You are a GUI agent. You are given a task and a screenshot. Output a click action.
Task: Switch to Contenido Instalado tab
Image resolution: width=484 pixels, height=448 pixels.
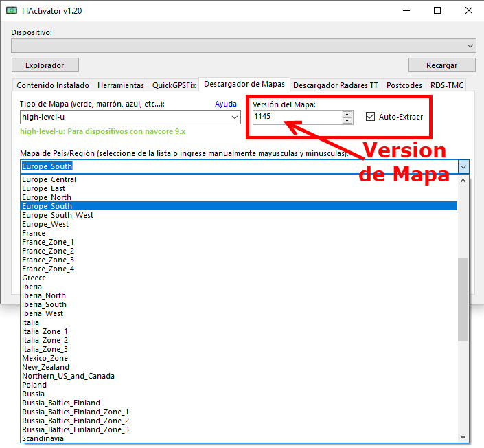tap(53, 85)
